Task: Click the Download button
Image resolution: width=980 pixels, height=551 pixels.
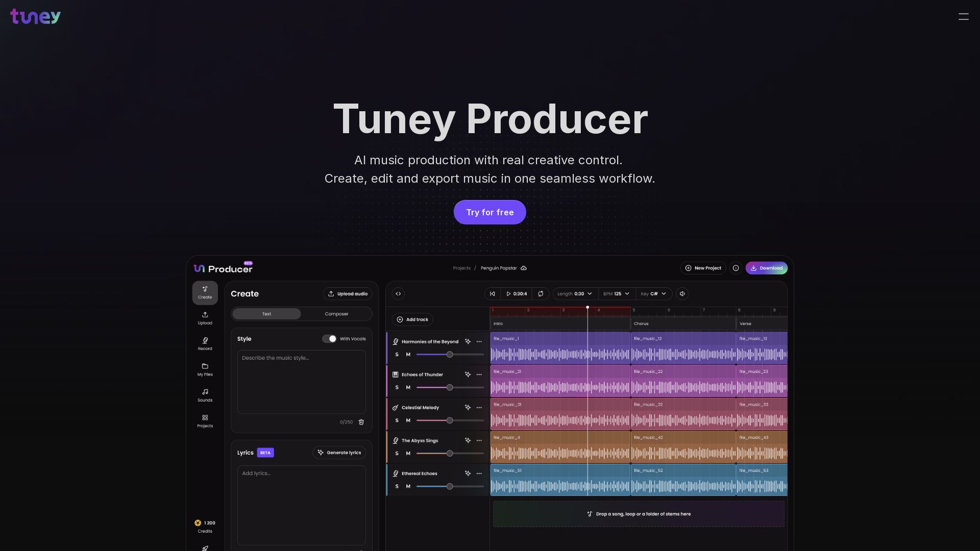Action: point(767,268)
